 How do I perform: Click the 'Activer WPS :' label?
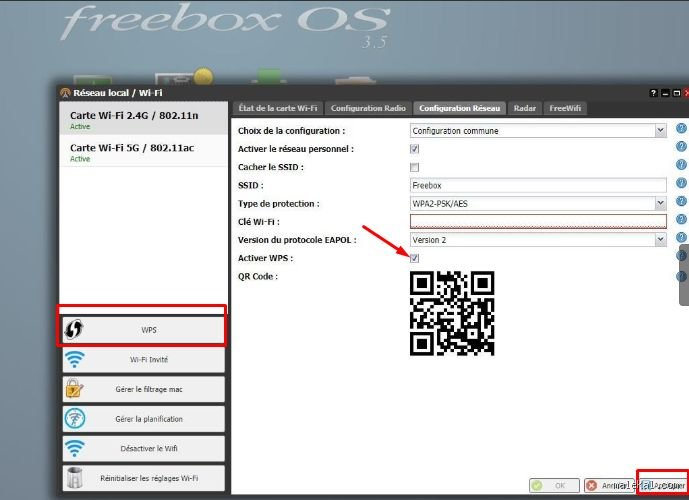tap(265, 258)
